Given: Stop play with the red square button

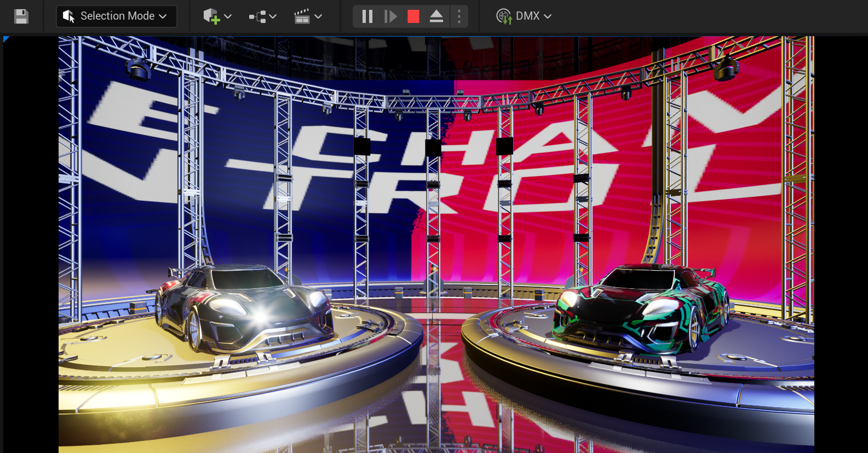Looking at the screenshot, I should tap(413, 16).
